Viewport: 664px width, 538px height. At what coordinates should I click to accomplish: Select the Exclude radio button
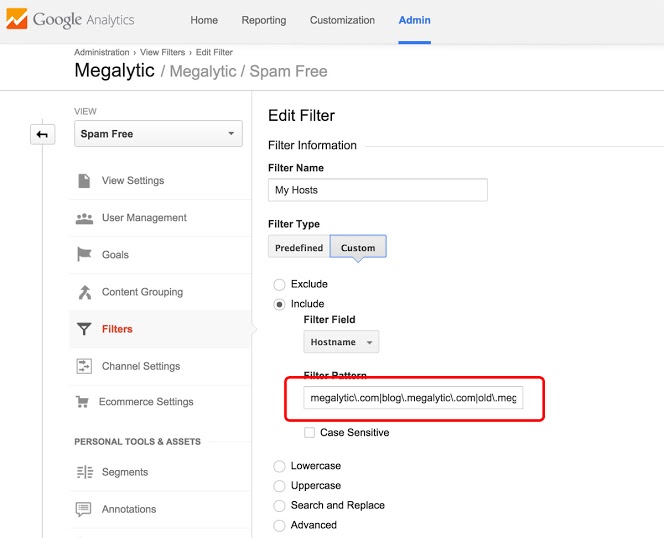coord(279,284)
